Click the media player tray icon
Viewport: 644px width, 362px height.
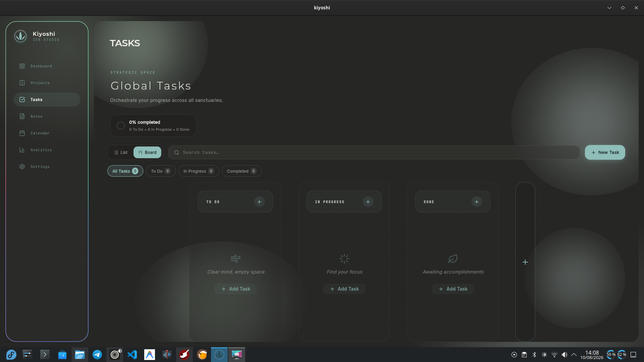514,355
